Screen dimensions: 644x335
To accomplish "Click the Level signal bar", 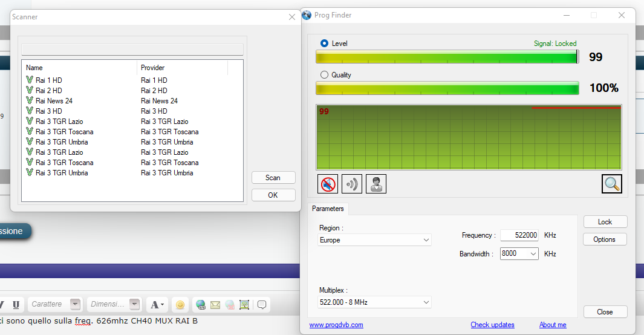I will (447, 57).
